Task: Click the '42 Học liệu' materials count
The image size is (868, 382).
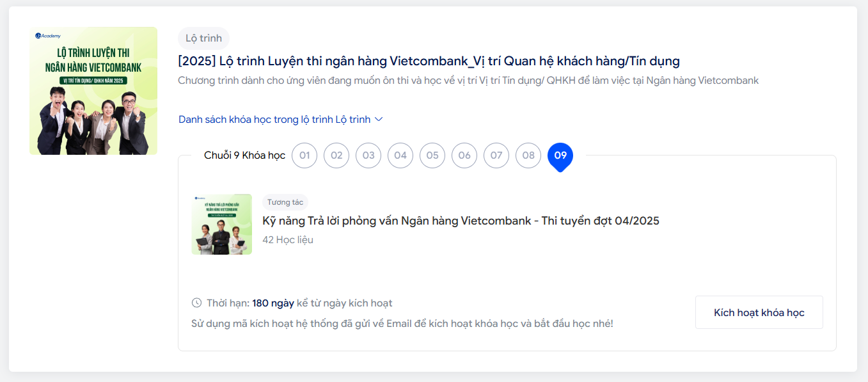Action: (x=288, y=240)
